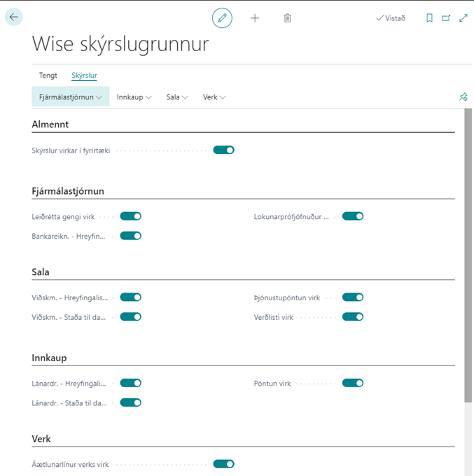Screen dimensions: 474x476
Task: Click the pencil edit icon
Action: tap(222, 17)
